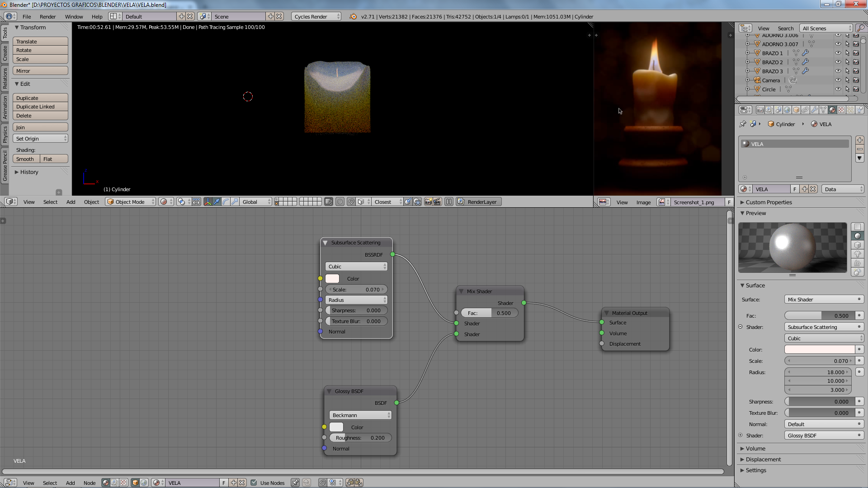The width and height of the screenshot is (868, 488).
Task: Open the Object Constraints chain tab
Action: (805, 110)
